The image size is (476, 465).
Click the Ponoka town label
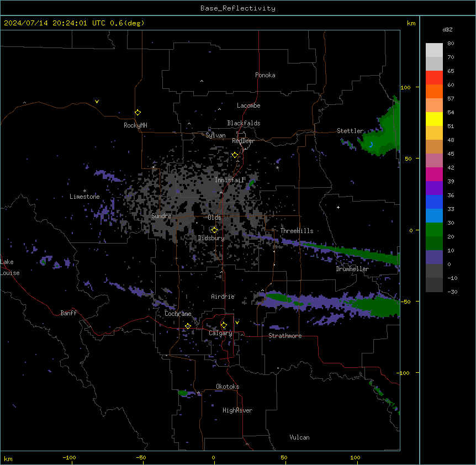click(x=265, y=75)
